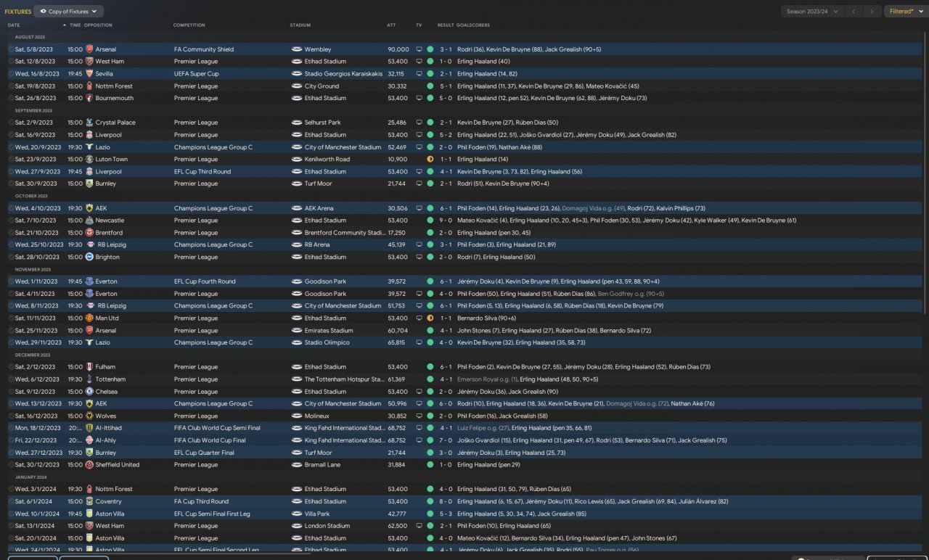Open the EFL Cup Quarter Final link
929x560 pixels.
(x=204, y=453)
